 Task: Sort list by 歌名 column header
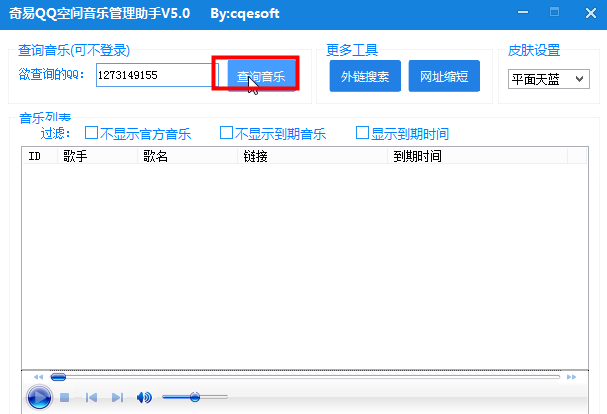point(187,156)
